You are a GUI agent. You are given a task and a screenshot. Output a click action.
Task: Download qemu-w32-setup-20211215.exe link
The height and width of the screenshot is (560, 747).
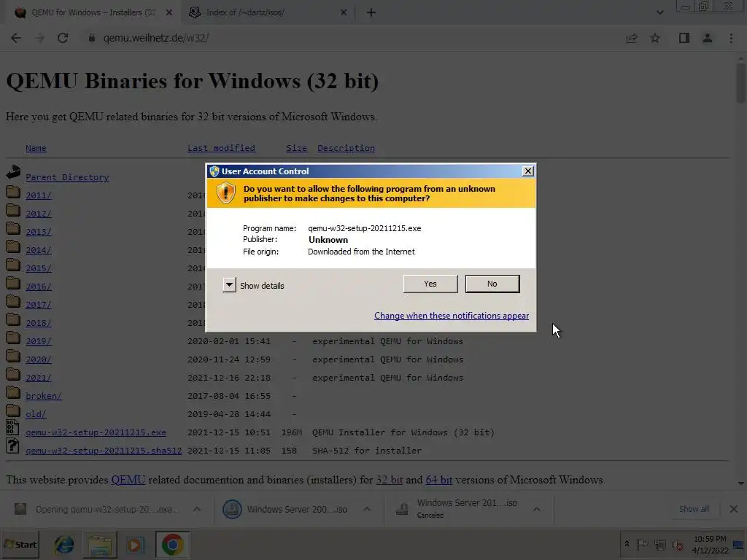coord(96,432)
